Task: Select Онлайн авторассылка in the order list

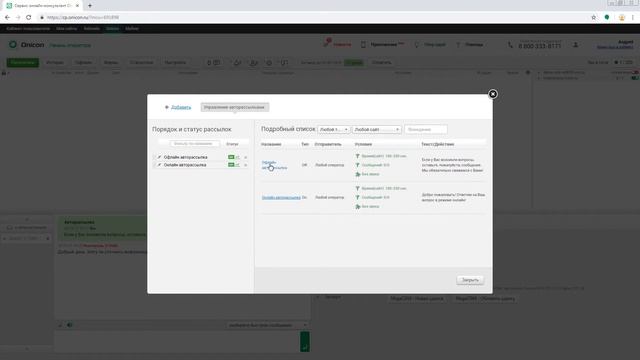Action: coord(185,165)
